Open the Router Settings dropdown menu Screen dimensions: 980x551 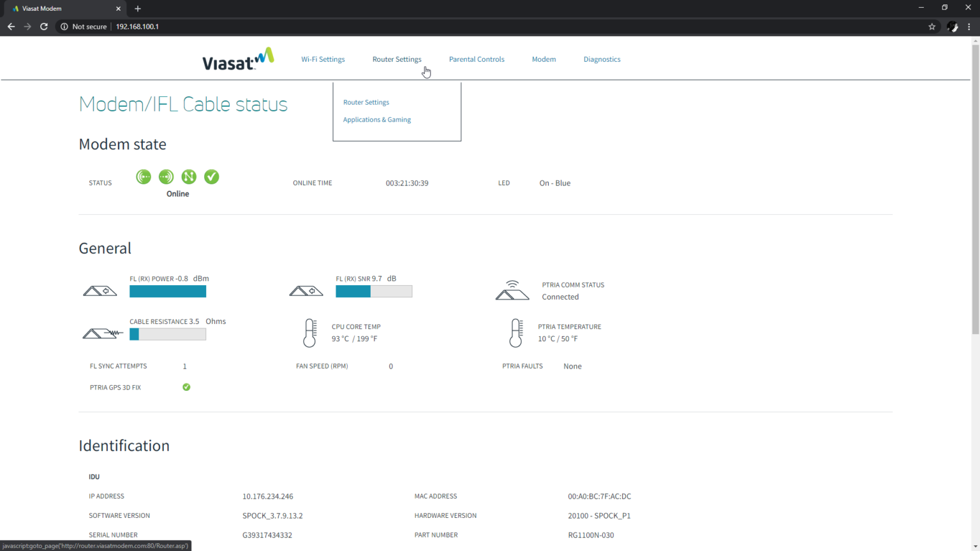click(397, 59)
